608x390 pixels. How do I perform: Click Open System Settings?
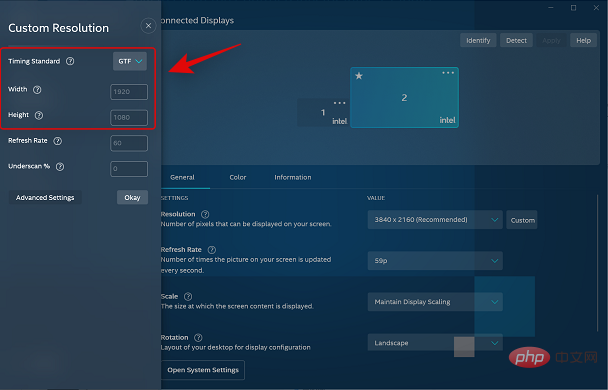click(203, 370)
